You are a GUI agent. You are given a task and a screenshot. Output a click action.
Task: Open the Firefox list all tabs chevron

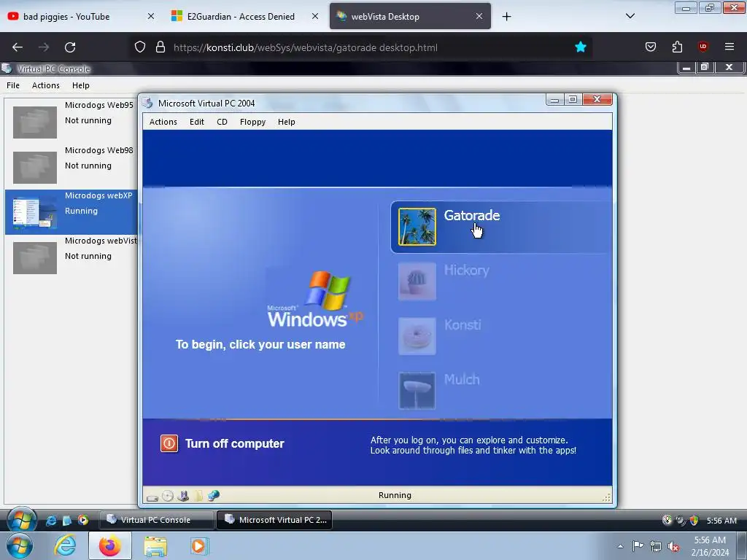[630, 16]
